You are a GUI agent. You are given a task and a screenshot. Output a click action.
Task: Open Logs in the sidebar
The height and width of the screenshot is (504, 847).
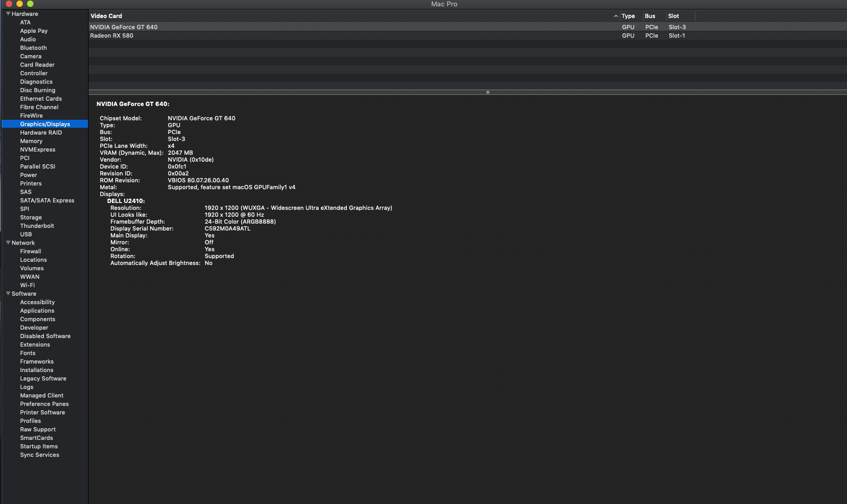[27, 387]
